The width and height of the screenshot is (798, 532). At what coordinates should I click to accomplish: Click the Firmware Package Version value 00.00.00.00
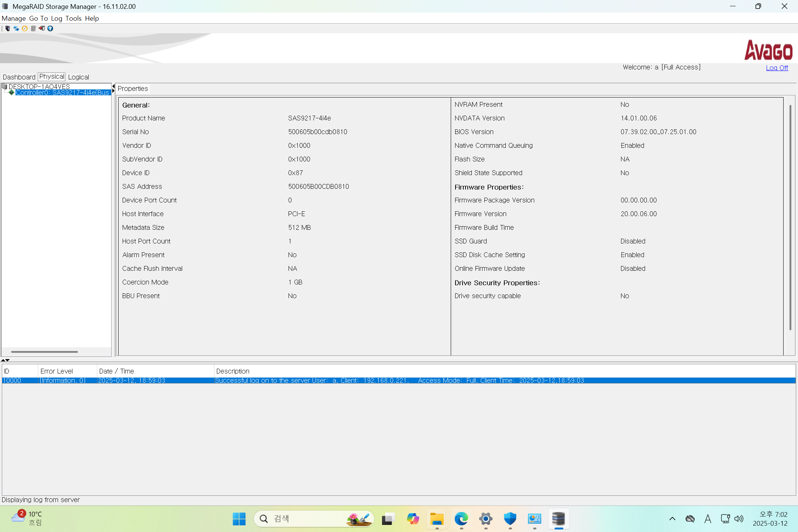tap(639, 200)
